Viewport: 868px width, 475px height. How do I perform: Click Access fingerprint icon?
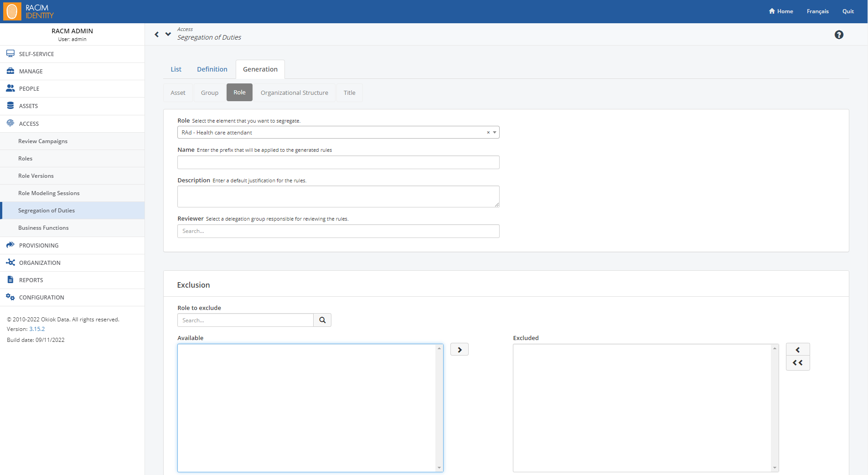10,123
